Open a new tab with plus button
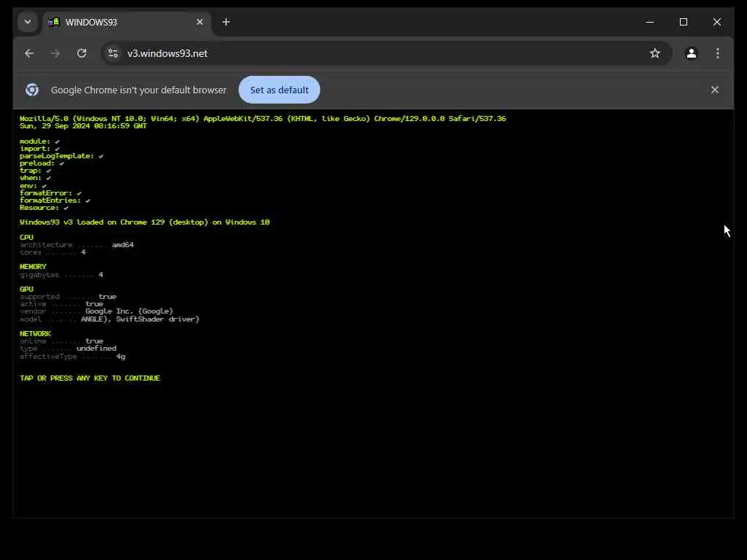The width and height of the screenshot is (747, 560). [226, 22]
